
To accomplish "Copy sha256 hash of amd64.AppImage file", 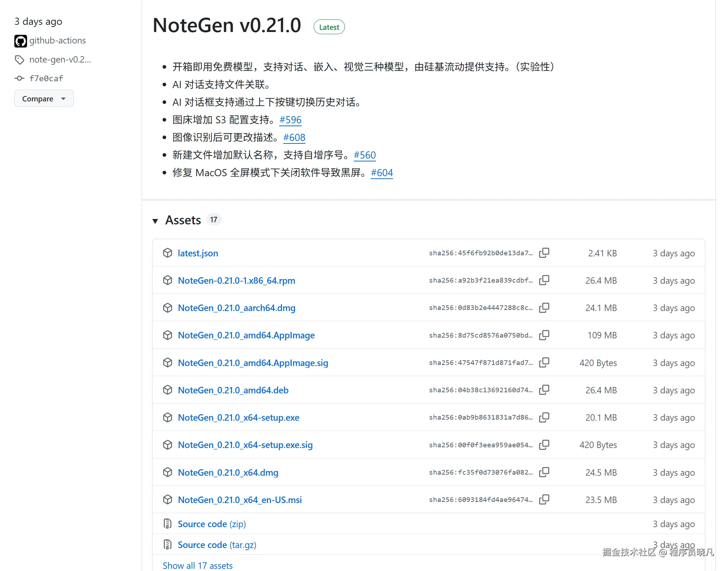I will 544,335.
